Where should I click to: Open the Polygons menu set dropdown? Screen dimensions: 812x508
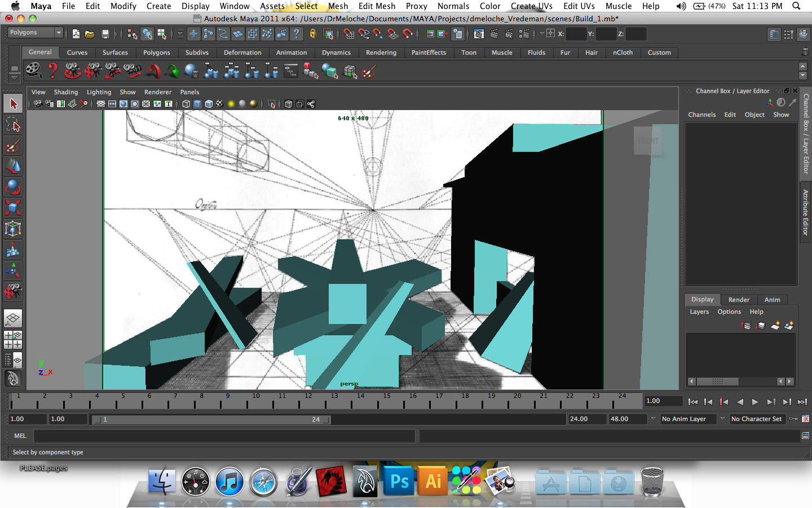pos(35,33)
